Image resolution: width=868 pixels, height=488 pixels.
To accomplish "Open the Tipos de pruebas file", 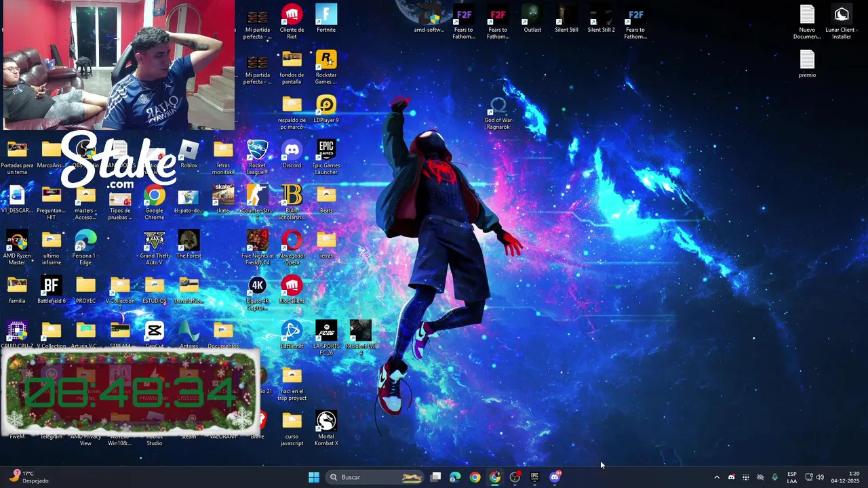I will point(120,202).
